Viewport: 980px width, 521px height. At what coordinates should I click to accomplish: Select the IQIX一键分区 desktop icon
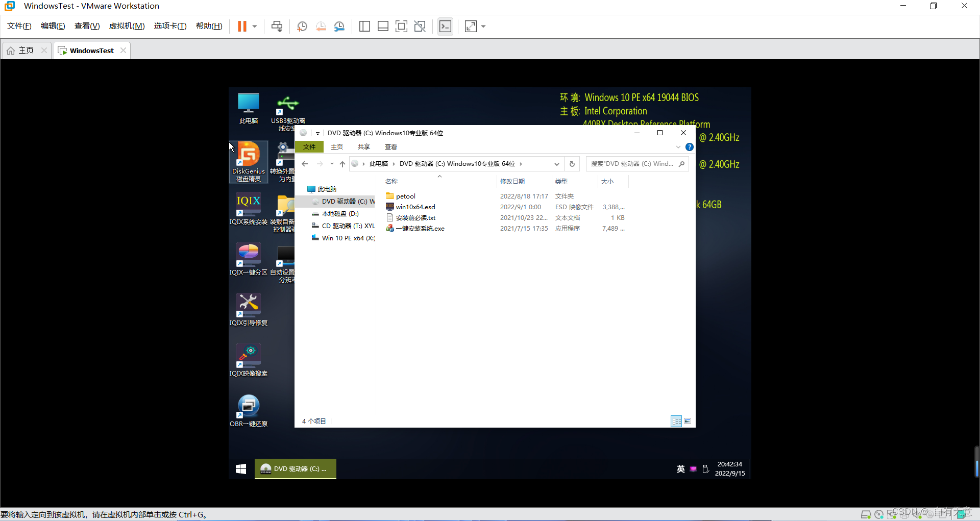point(249,260)
